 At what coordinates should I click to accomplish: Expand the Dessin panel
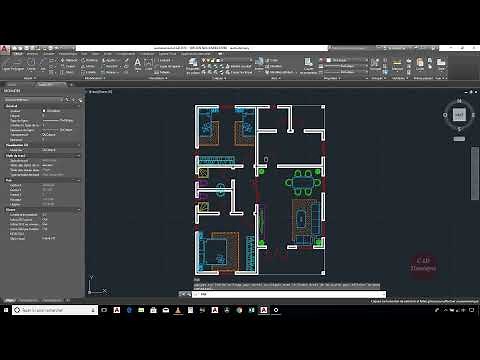click(x=29, y=78)
